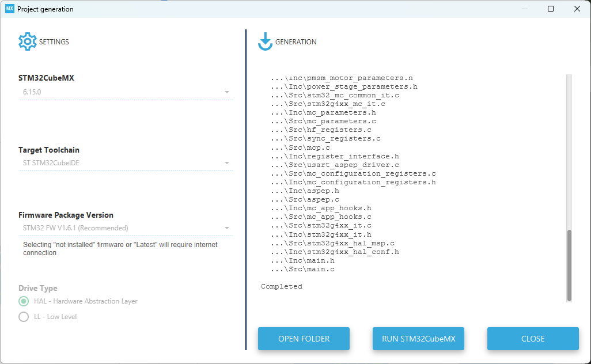Click ...\Src\mc_app_hooks.c log entry
The height and width of the screenshot is (364, 591).
(321, 217)
